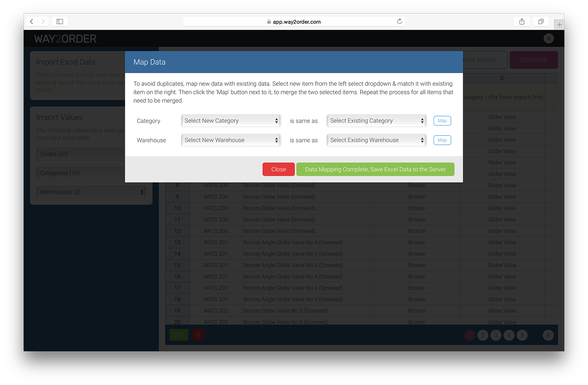Click column D header

502,78
